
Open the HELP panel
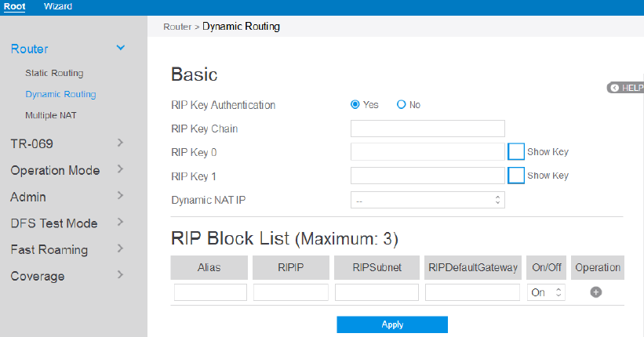[x=626, y=88]
